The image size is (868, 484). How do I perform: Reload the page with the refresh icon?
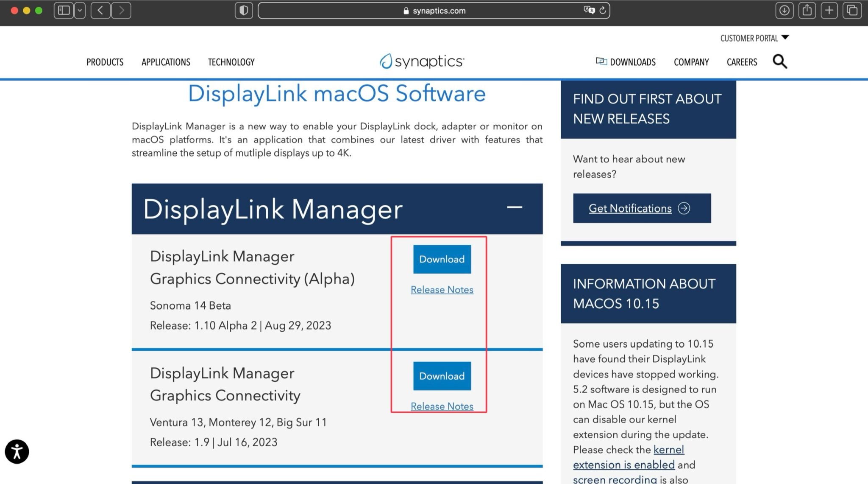click(x=603, y=10)
